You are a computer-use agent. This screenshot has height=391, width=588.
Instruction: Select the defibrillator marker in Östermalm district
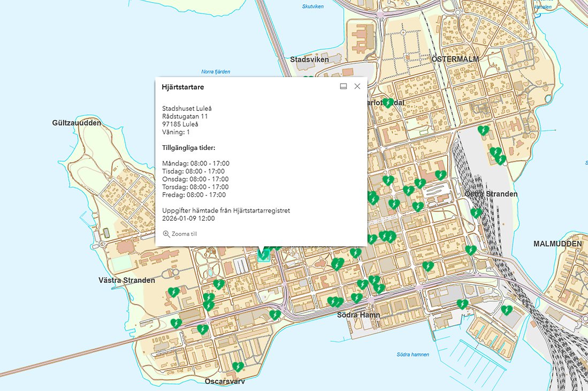point(483,130)
